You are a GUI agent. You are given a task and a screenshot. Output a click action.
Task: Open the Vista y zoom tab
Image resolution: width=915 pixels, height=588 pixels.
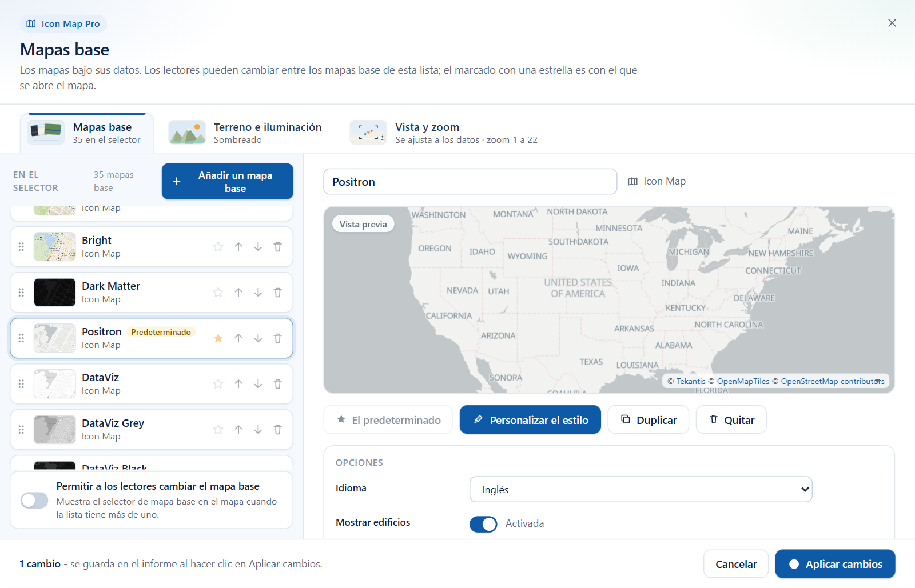[444, 133]
